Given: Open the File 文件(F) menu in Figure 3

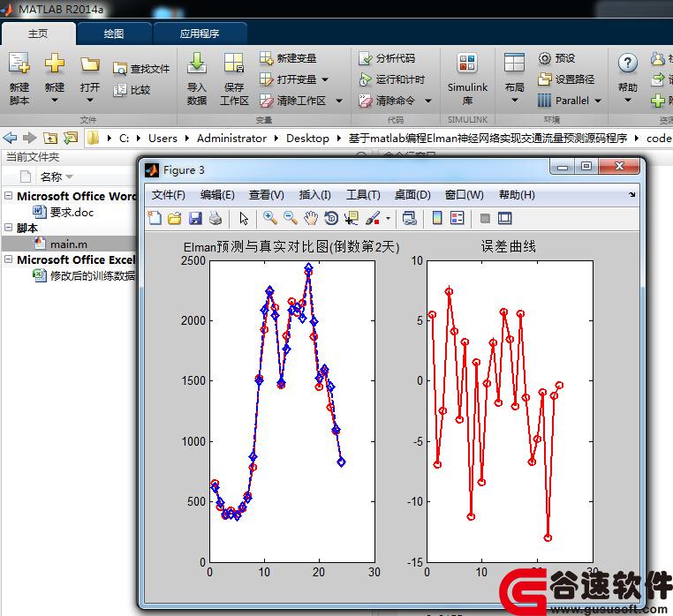Looking at the screenshot, I should point(168,195).
